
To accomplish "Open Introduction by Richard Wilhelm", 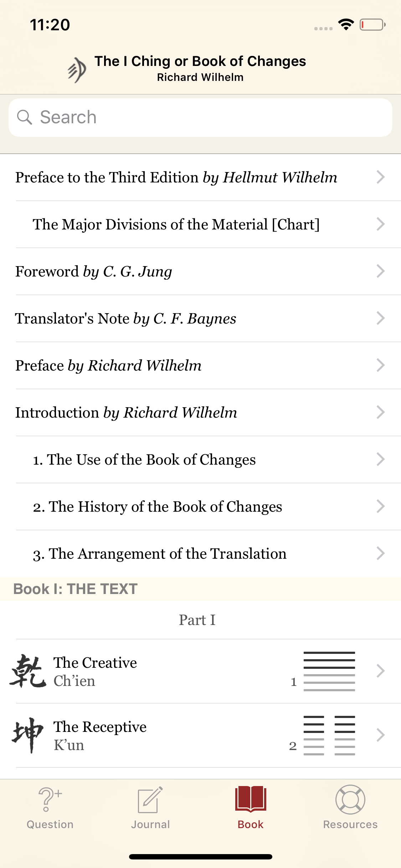I will click(x=126, y=413).
